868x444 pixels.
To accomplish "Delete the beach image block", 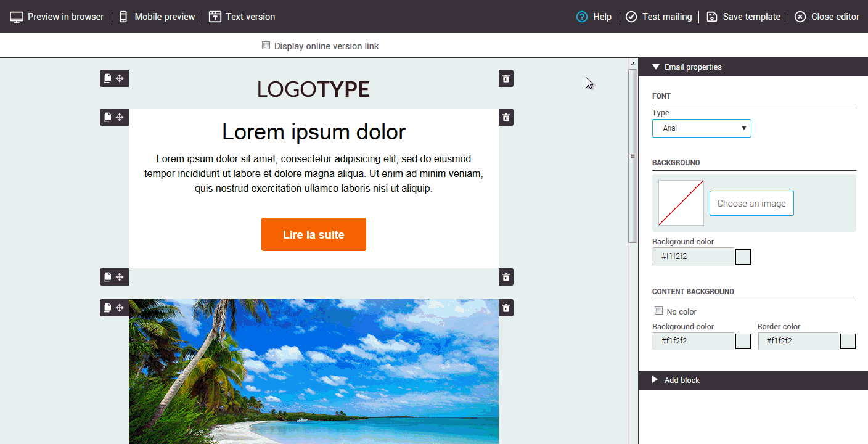I will point(506,308).
